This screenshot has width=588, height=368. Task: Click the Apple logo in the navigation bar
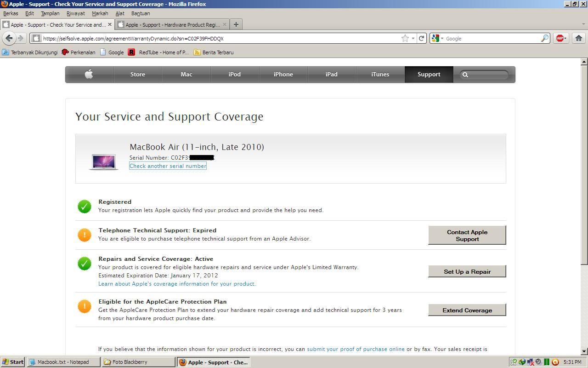(x=89, y=74)
